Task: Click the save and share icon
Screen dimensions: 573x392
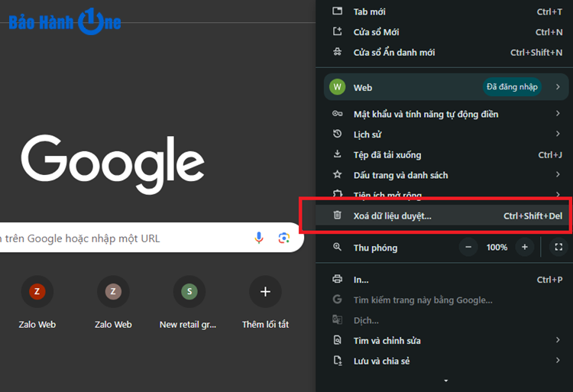Action: pyautogui.click(x=338, y=361)
